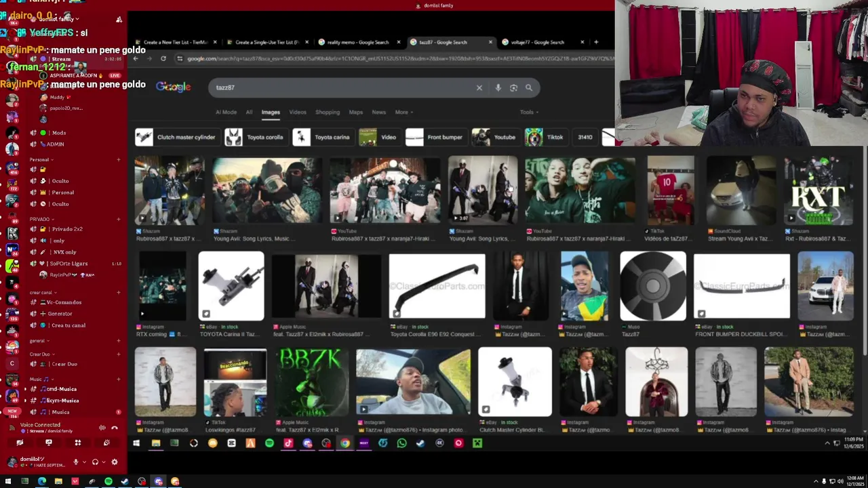Open the green BBZK album thumbnail

[311, 382]
